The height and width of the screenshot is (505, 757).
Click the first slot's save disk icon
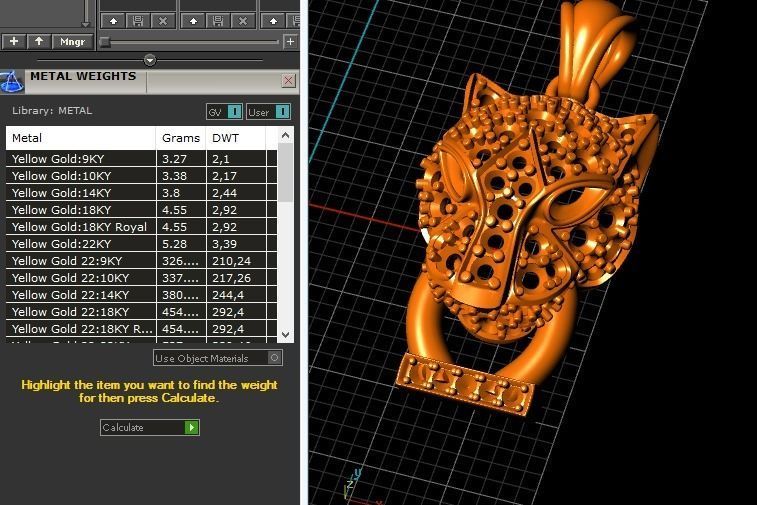coord(138,21)
